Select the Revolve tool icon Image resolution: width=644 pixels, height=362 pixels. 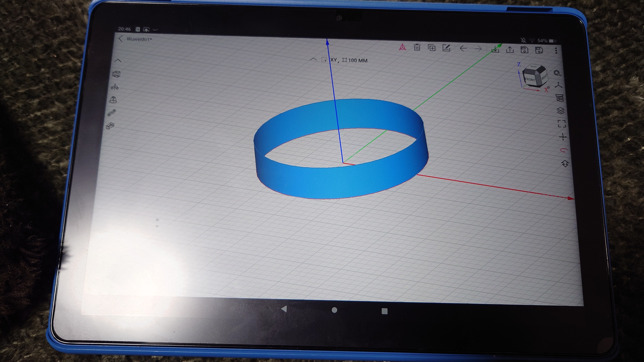115,87
